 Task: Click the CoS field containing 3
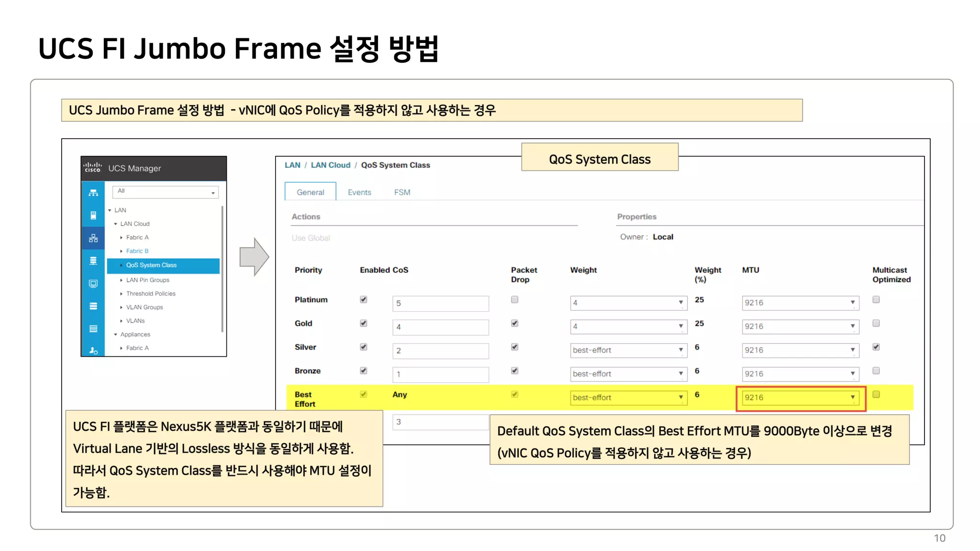click(441, 422)
